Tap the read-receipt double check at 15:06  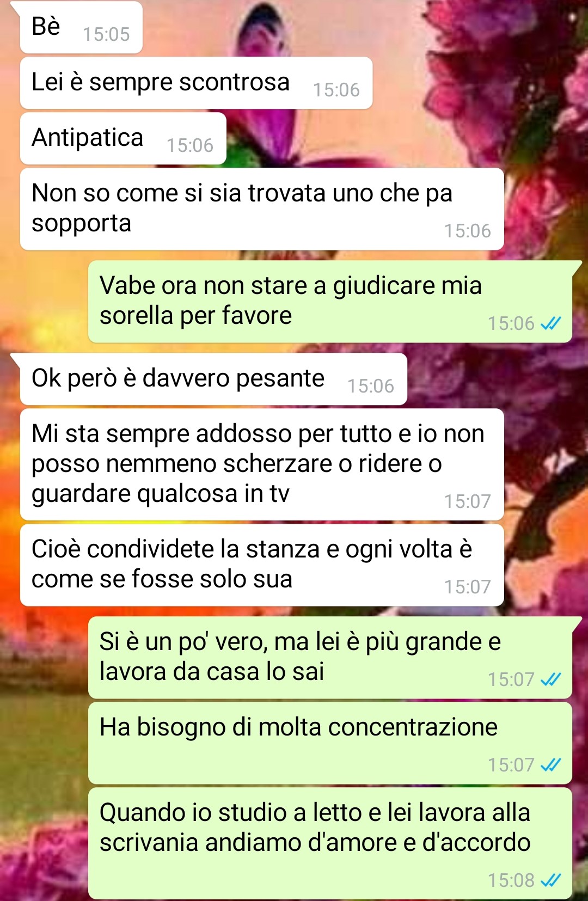click(550, 323)
